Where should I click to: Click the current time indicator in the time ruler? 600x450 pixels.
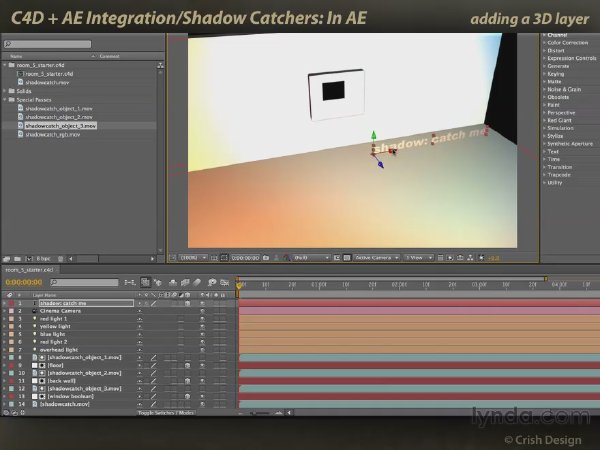click(x=239, y=285)
